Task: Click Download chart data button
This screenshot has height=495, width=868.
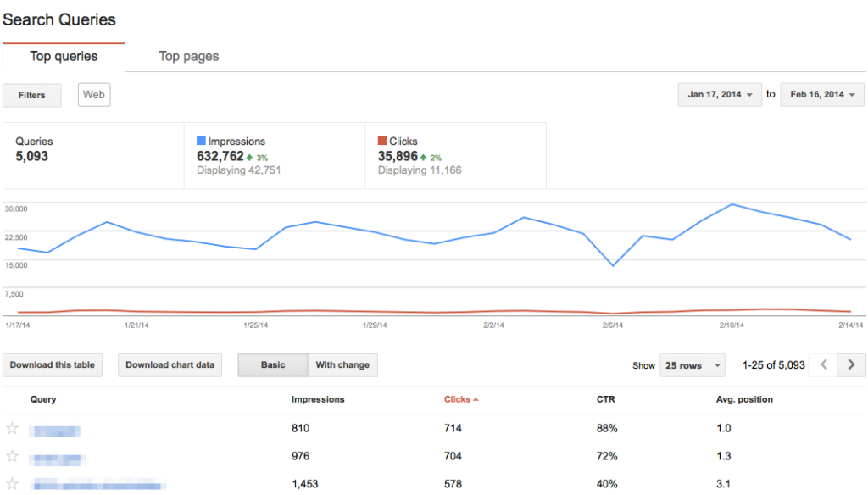Action: 170,364
